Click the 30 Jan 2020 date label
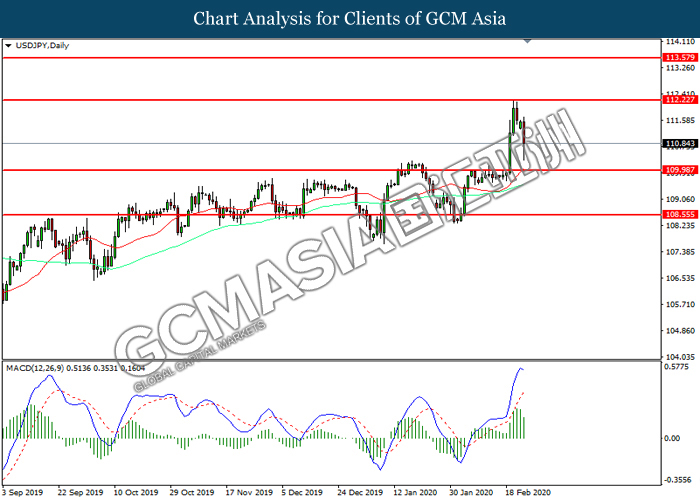 click(x=471, y=492)
